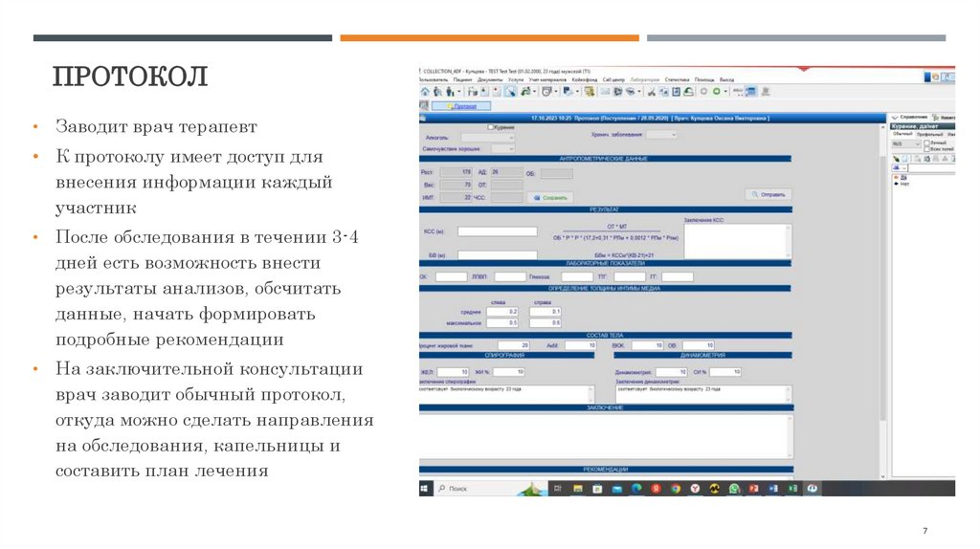Screen dimensions: 980x549
Task: Open the Помощь menu
Action: 704,79
